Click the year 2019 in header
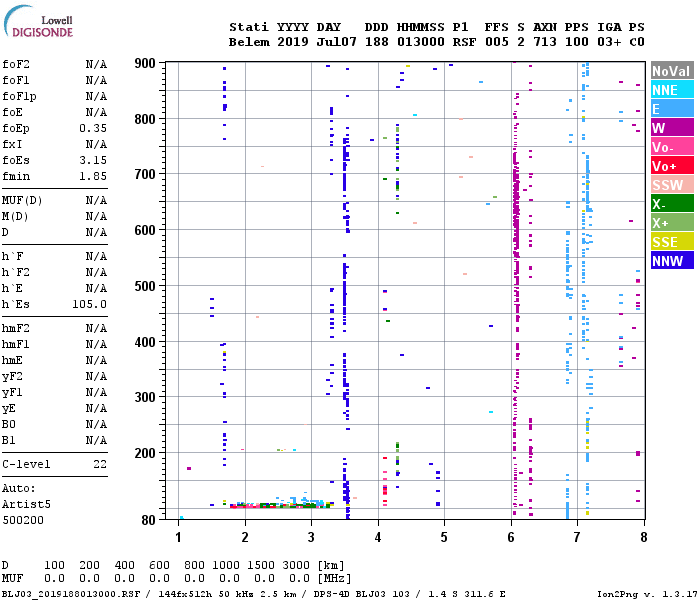Screen dimensions: 700x600 pyautogui.click(x=293, y=42)
